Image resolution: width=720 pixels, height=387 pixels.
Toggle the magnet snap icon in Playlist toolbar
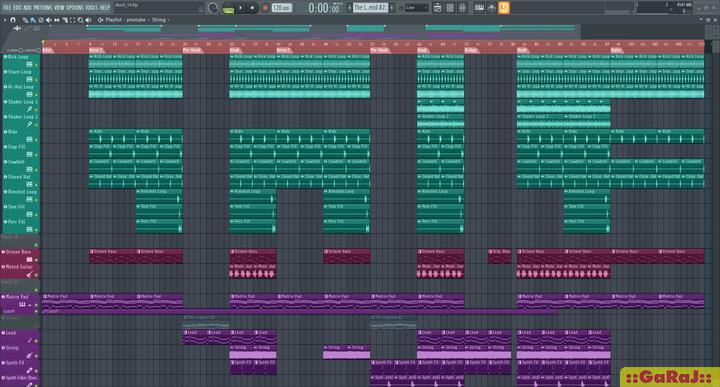coord(13,20)
